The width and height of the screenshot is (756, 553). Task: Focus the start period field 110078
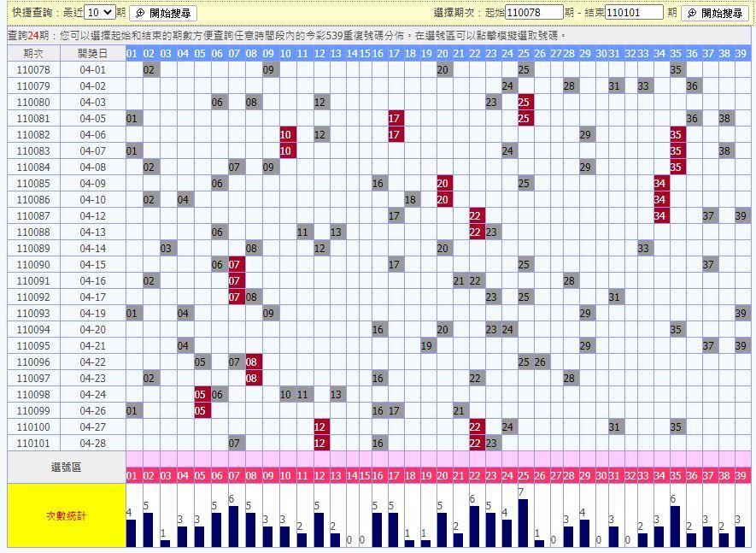pyautogui.click(x=534, y=13)
